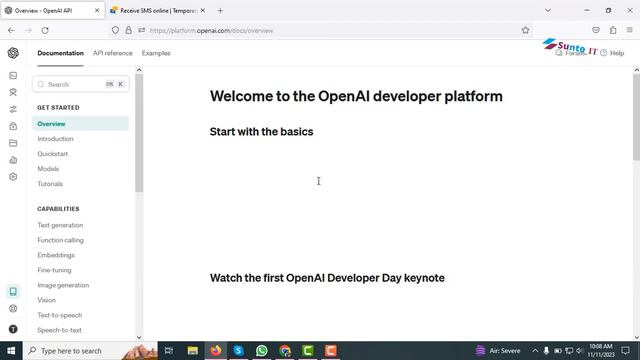This screenshot has width=640, height=360.
Task: Click the browser address bar URL
Action: pyautogui.click(x=211, y=31)
